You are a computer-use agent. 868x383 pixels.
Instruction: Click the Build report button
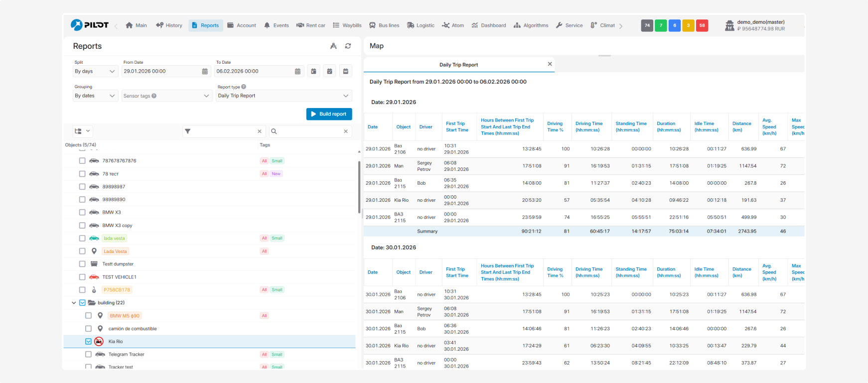click(329, 114)
